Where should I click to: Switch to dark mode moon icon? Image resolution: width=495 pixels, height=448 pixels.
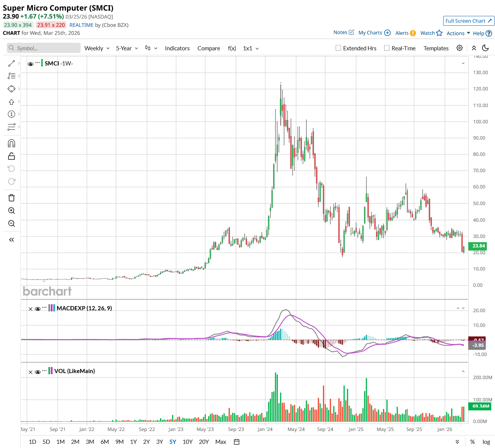click(486, 48)
